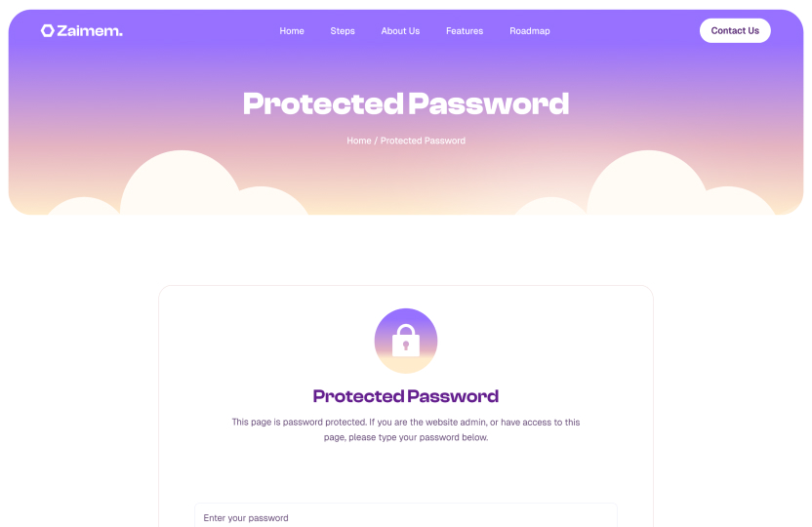Click the purple Protected Password card heading

click(x=405, y=396)
